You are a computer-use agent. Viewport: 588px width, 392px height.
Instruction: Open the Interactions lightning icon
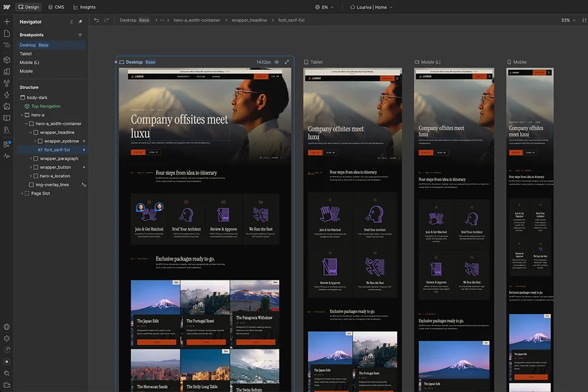pos(7,95)
